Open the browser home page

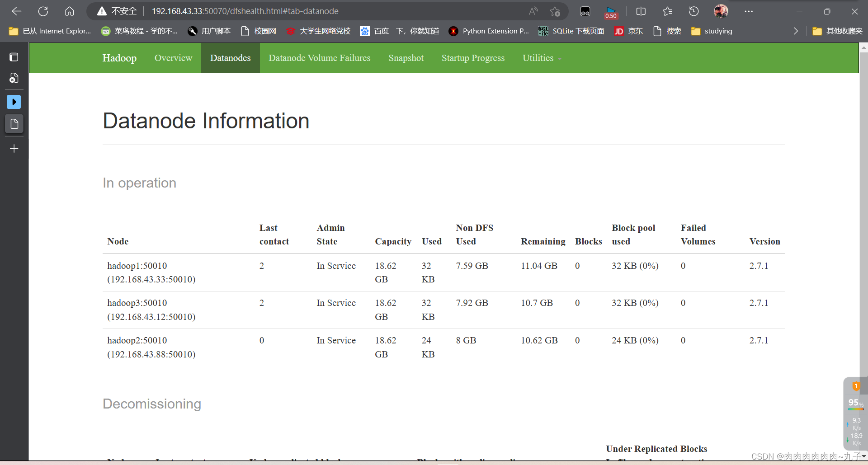[x=69, y=11]
